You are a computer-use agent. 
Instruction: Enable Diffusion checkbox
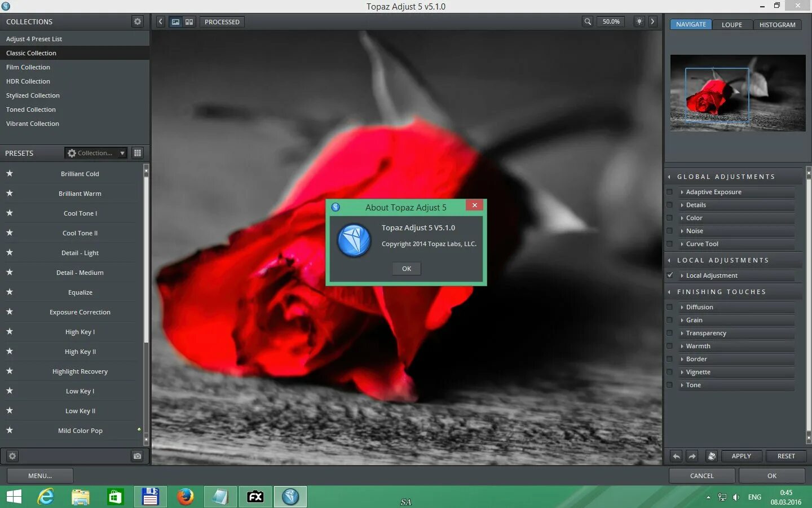pyautogui.click(x=670, y=307)
